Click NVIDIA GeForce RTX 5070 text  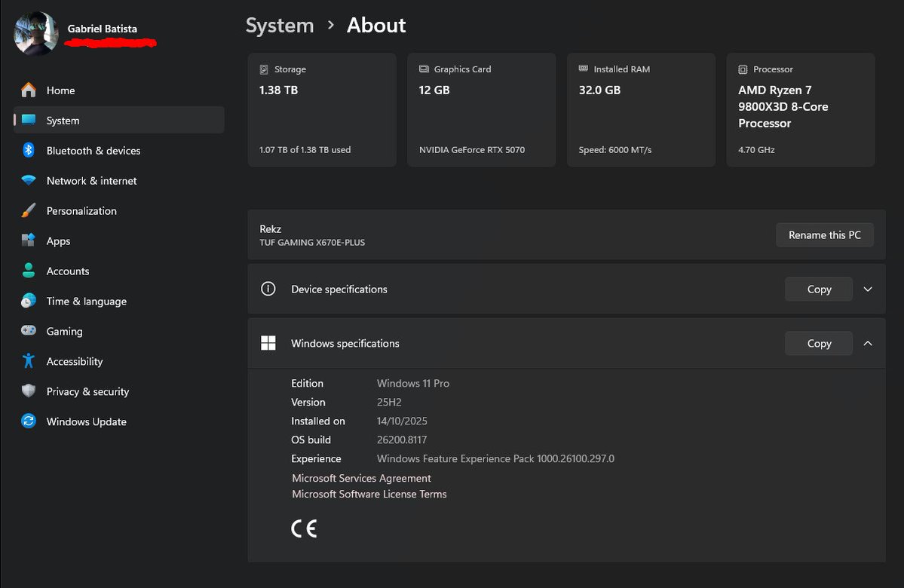pyautogui.click(x=471, y=150)
